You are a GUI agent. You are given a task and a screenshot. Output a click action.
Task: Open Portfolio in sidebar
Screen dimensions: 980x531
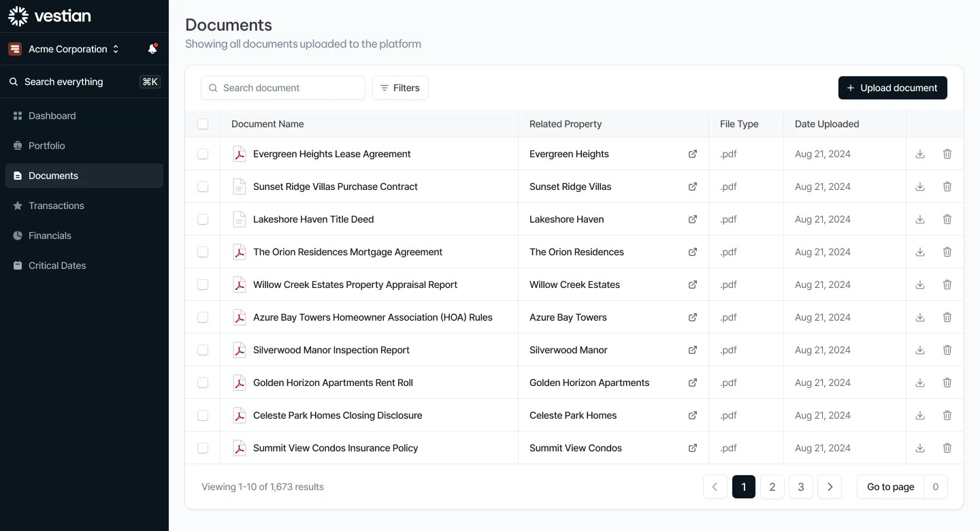84,146
